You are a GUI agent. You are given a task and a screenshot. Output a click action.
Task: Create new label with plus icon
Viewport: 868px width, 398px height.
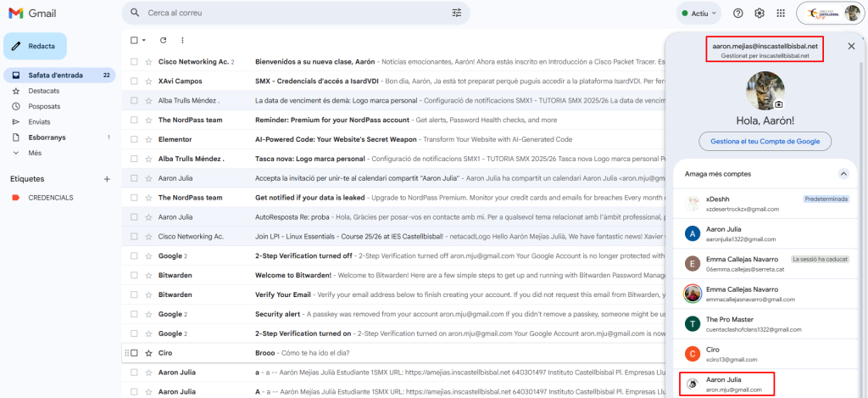[107, 179]
